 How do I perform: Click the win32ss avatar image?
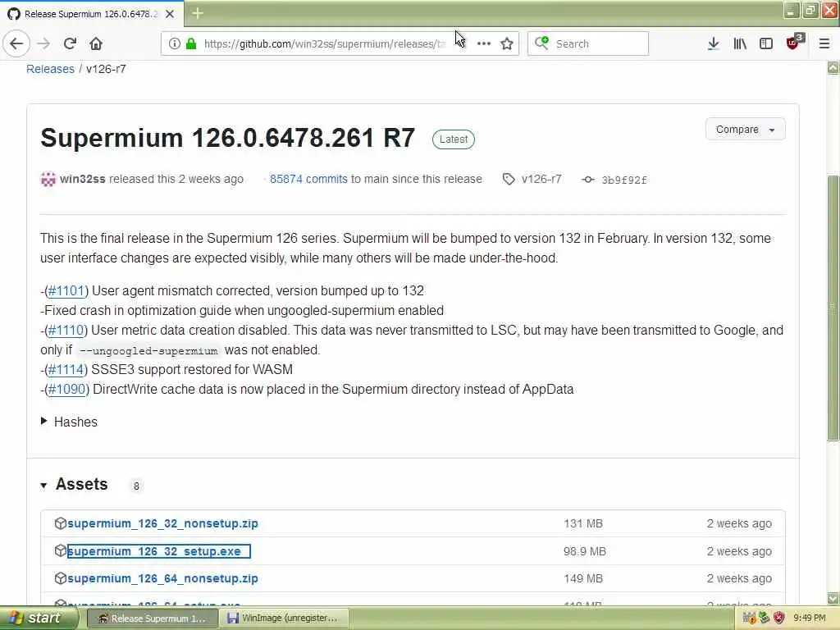coord(48,179)
